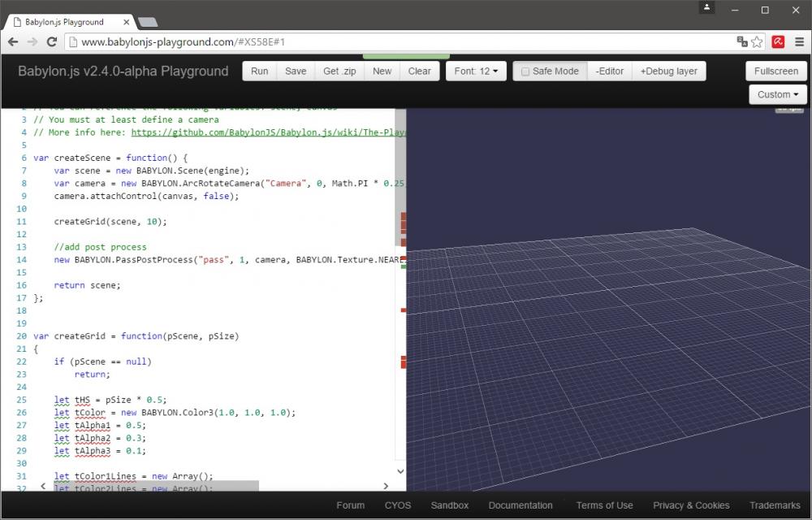This screenshot has width=812, height=520.
Task: Run the playground code
Action: click(260, 71)
